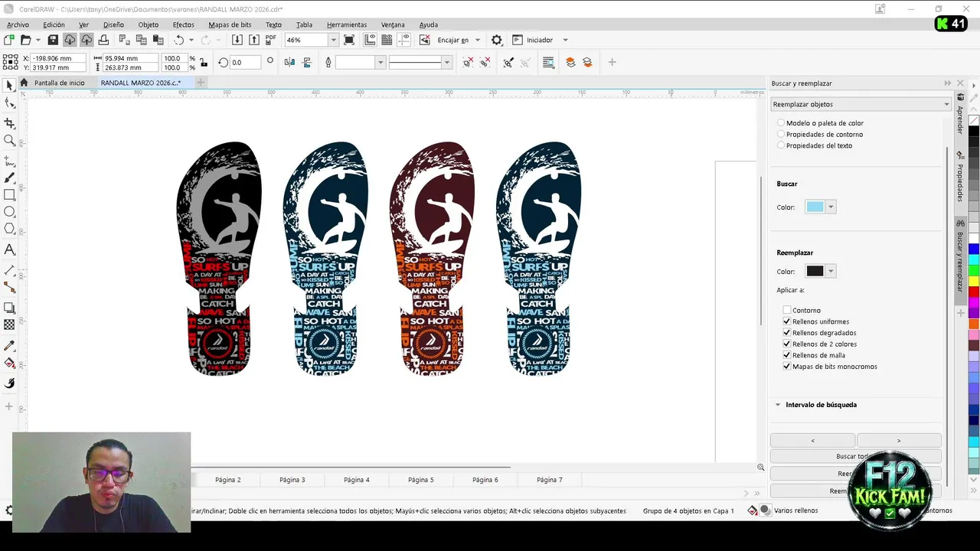Select the Crop tool

pyautogui.click(x=9, y=122)
